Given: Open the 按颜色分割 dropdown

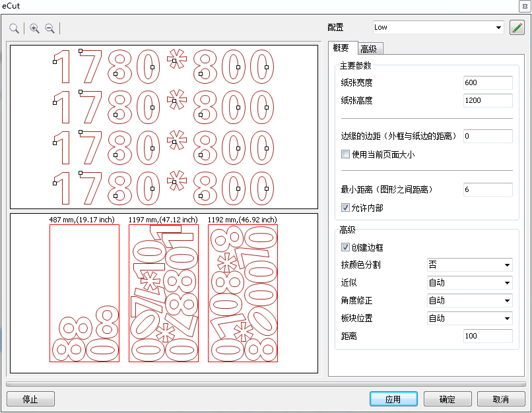Looking at the screenshot, I should (469, 265).
